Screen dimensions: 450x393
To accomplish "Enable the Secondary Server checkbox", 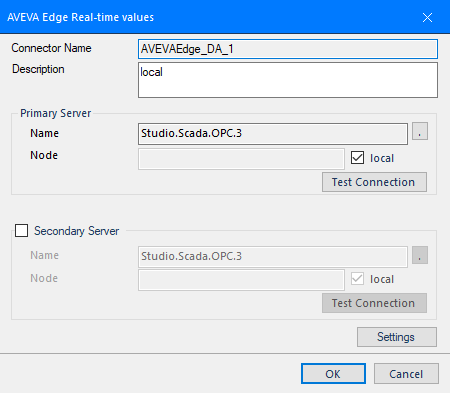I will [21, 231].
